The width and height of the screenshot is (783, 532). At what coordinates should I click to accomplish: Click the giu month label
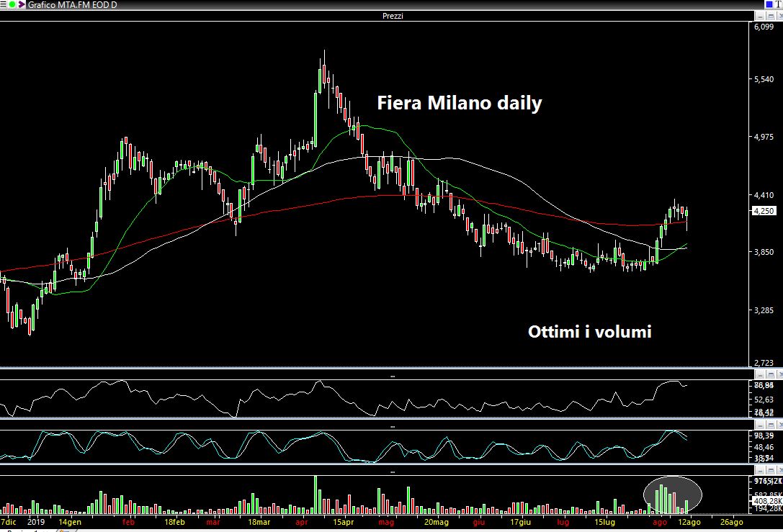[x=478, y=522]
